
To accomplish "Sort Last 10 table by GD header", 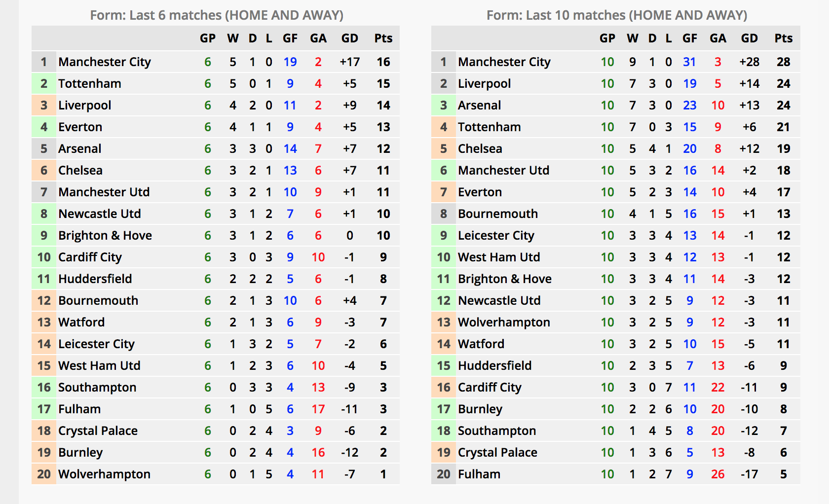I will click(749, 38).
